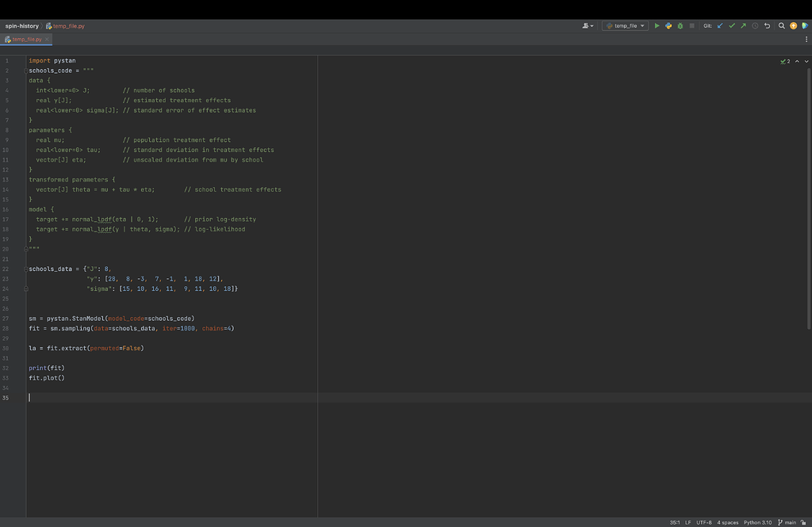The image size is (812, 527).
Task: Click the orange upgrade arrow icon
Action: pos(793,25)
